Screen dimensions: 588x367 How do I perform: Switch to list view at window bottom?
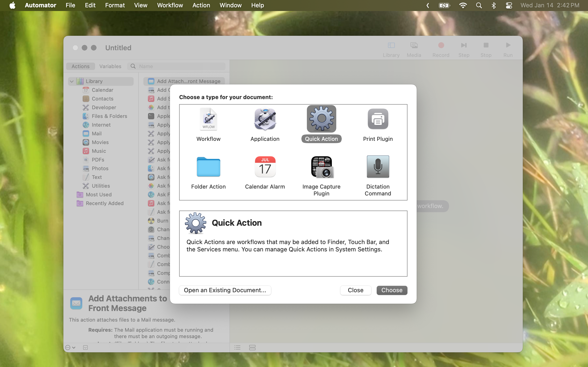point(237,347)
